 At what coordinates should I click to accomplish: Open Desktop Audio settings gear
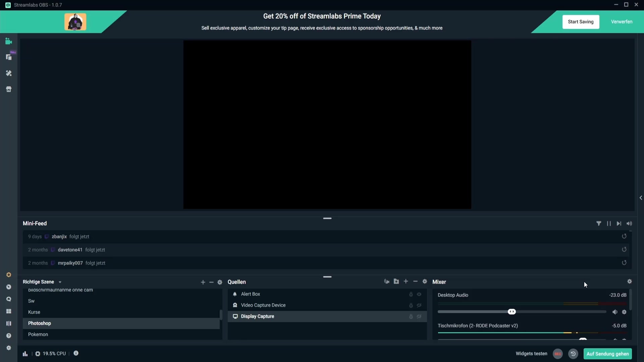pos(624,312)
